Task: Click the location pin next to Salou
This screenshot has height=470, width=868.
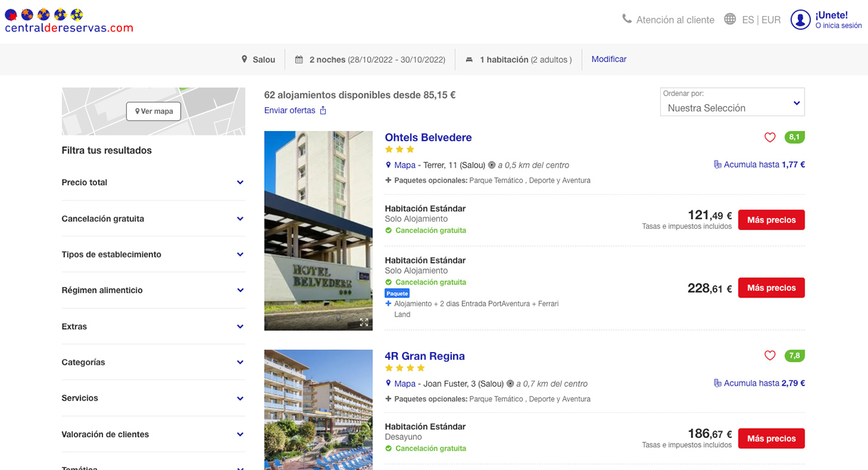Action: click(x=244, y=59)
